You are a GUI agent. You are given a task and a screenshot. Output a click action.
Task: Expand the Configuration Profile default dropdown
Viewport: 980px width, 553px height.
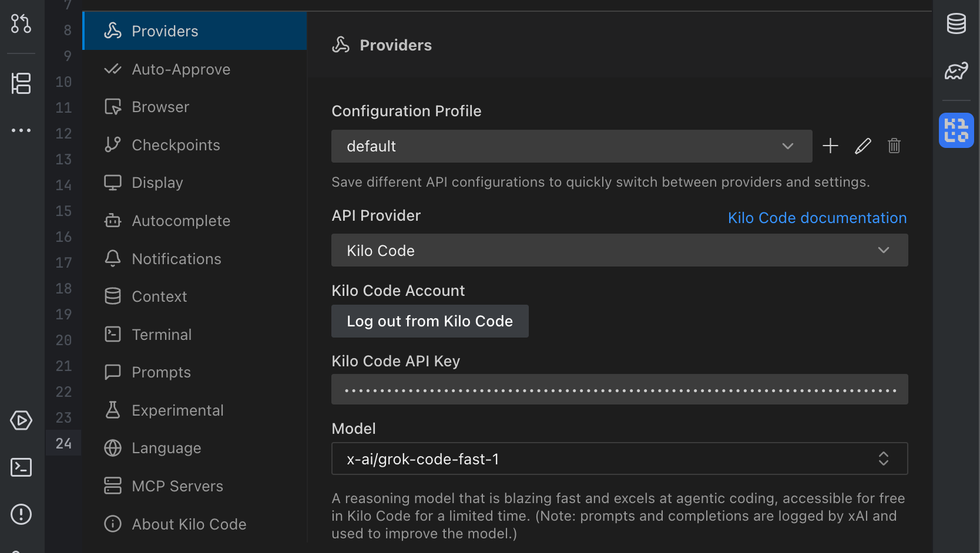pyautogui.click(x=572, y=146)
